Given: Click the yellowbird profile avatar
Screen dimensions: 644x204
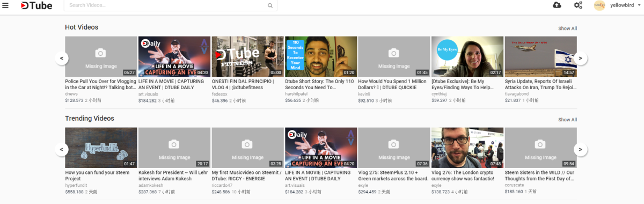Looking at the screenshot, I should coord(599,5).
